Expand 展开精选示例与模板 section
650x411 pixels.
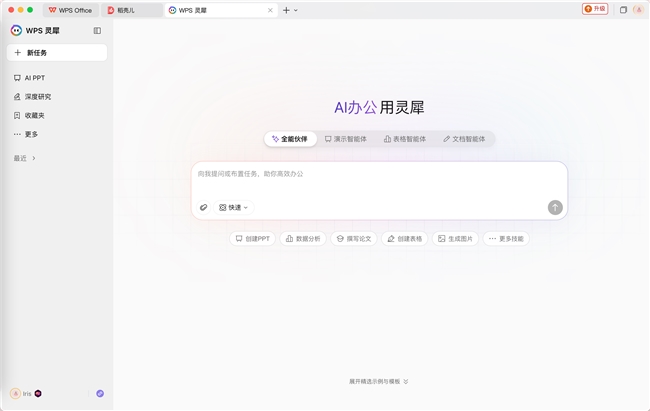tap(378, 381)
